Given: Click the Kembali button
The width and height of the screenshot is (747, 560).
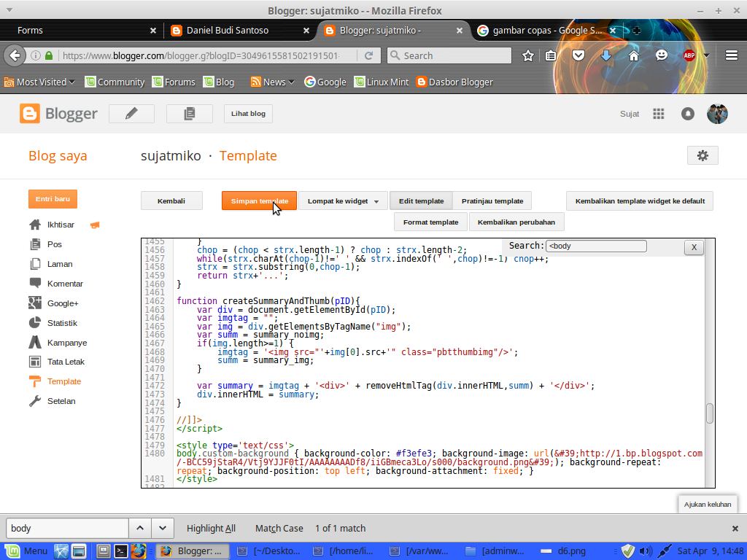Looking at the screenshot, I should [x=171, y=201].
